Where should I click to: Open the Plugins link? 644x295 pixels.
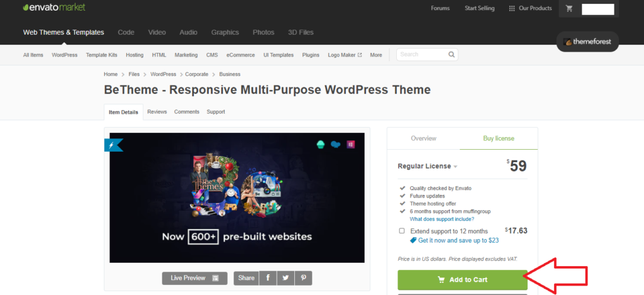pyautogui.click(x=311, y=55)
